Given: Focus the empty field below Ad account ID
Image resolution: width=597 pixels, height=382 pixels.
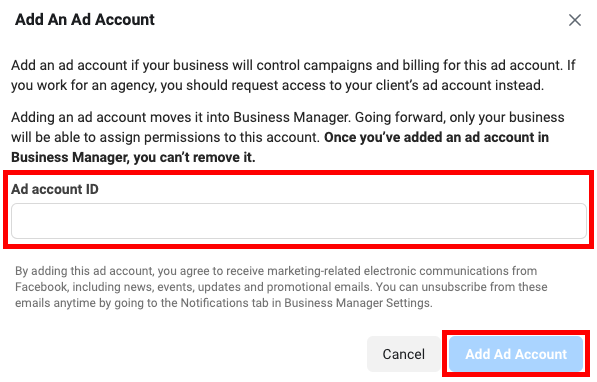Looking at the screenshot, I should point(298,221).
